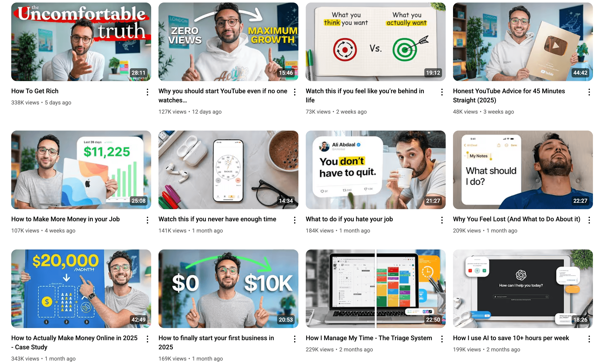Open Why You Feel Lost video title

coord(516,219)
